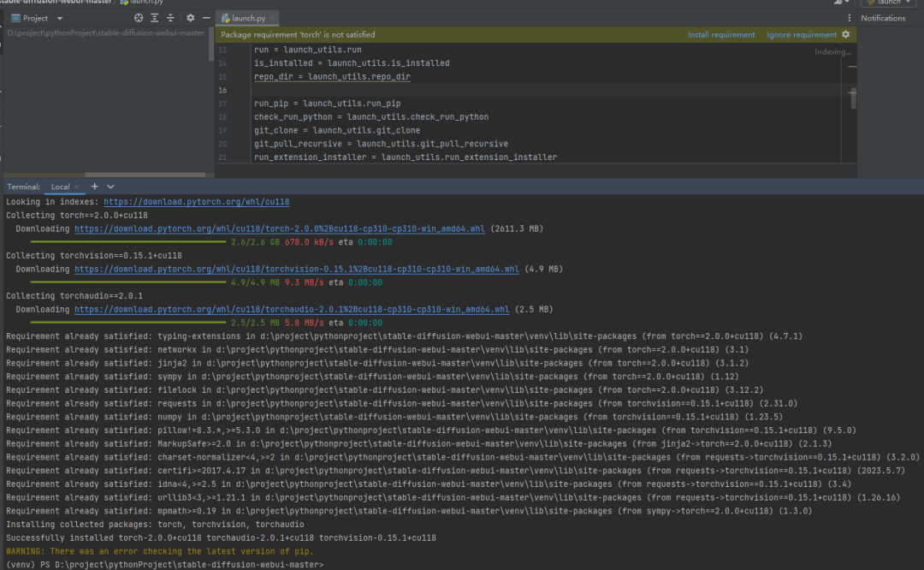The height and width of the screenshot is (570, 924).
Task: Open the editor tabs three-dot menu
Action: (x=850, y=18)
